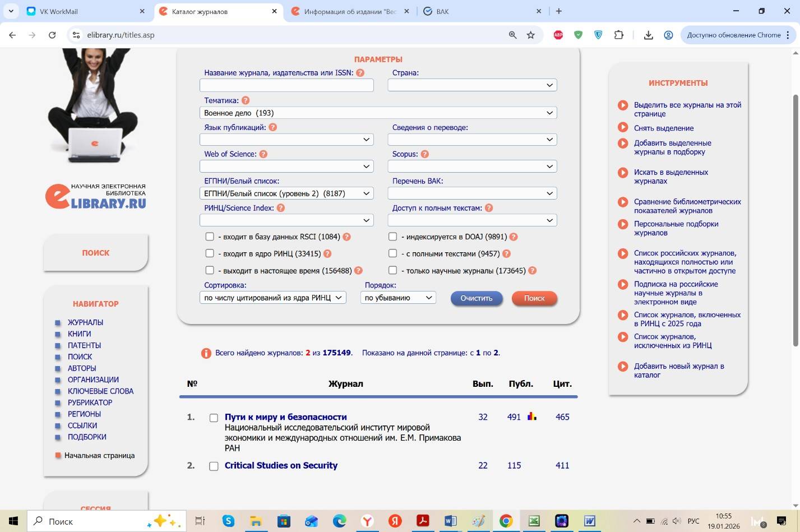
Task: Check the 'индексируется в DOAJ' option
Action: click(x=392, y=237)
